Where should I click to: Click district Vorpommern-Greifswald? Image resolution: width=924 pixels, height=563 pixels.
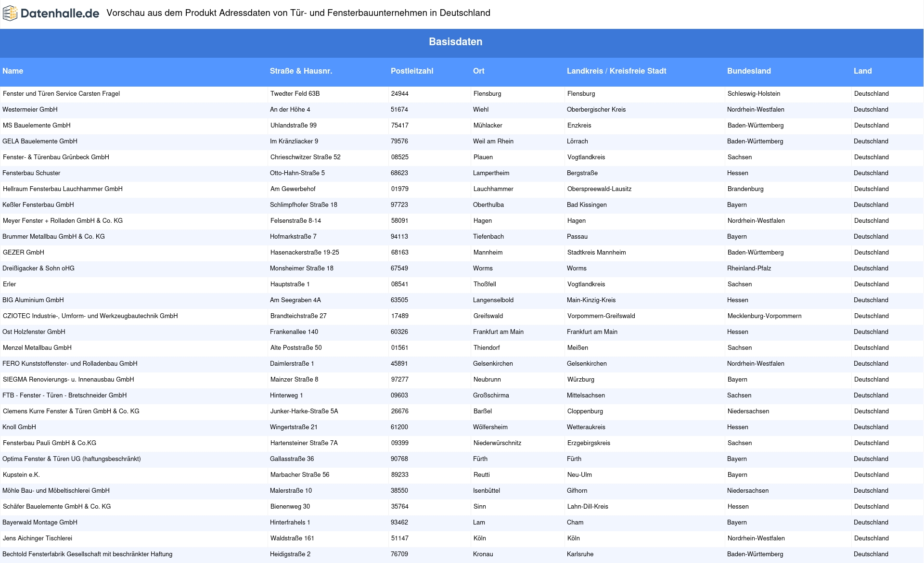click(x=601, y=316)
